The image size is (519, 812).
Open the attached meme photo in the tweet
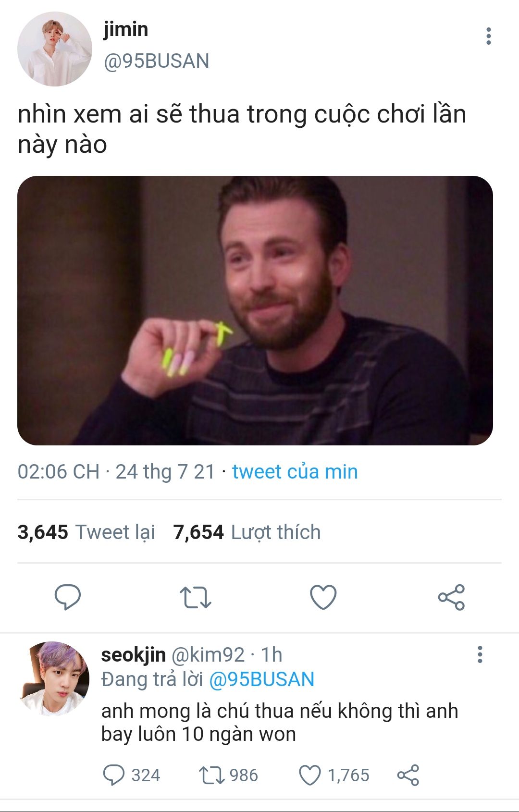[255, 310]
